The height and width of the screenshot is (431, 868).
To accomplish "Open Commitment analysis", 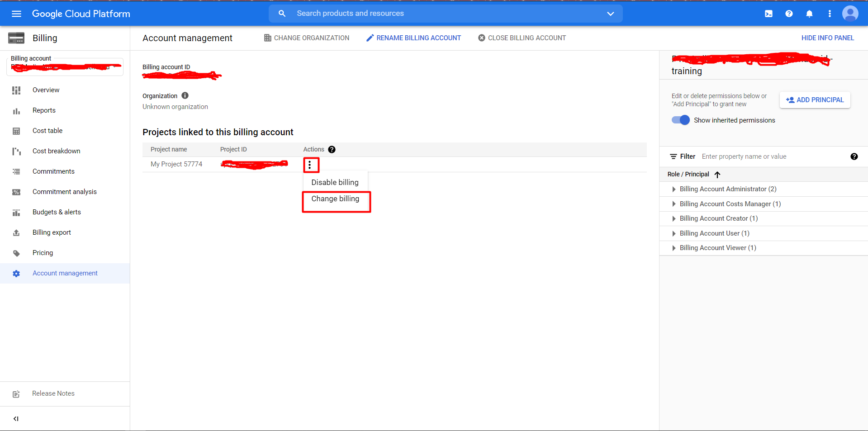I will (65, 192).
